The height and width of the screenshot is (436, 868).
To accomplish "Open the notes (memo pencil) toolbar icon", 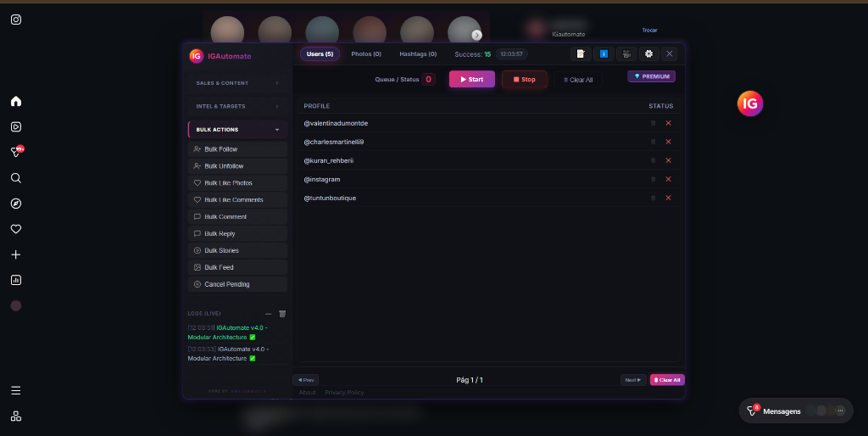I will 581,53.
